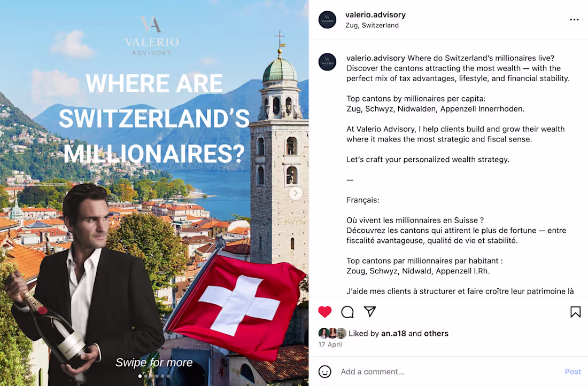Image resolution: width=588 pixels, height=386 pixels.
Task: Open the post permalink via '17 April'
Action: (x=330, y=344)
